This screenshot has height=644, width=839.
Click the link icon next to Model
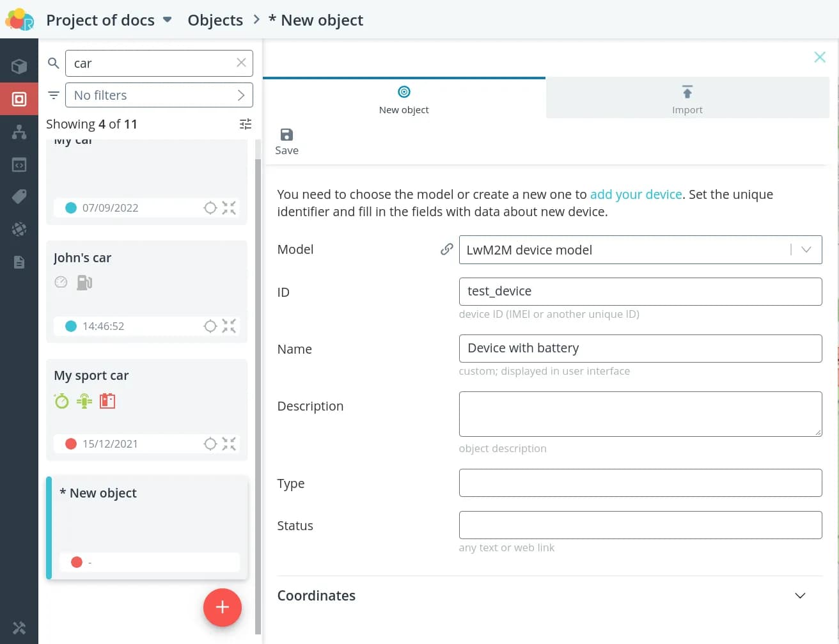coord(447,249)
